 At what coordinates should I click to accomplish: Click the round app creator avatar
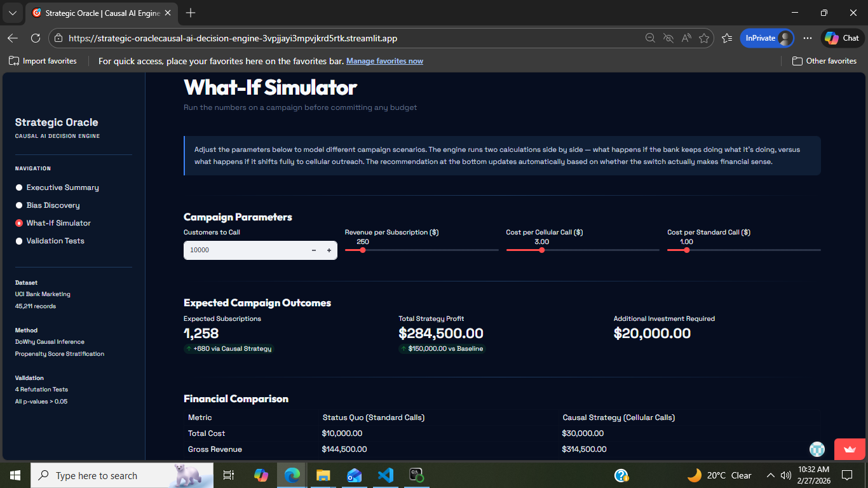click(817, 449)
